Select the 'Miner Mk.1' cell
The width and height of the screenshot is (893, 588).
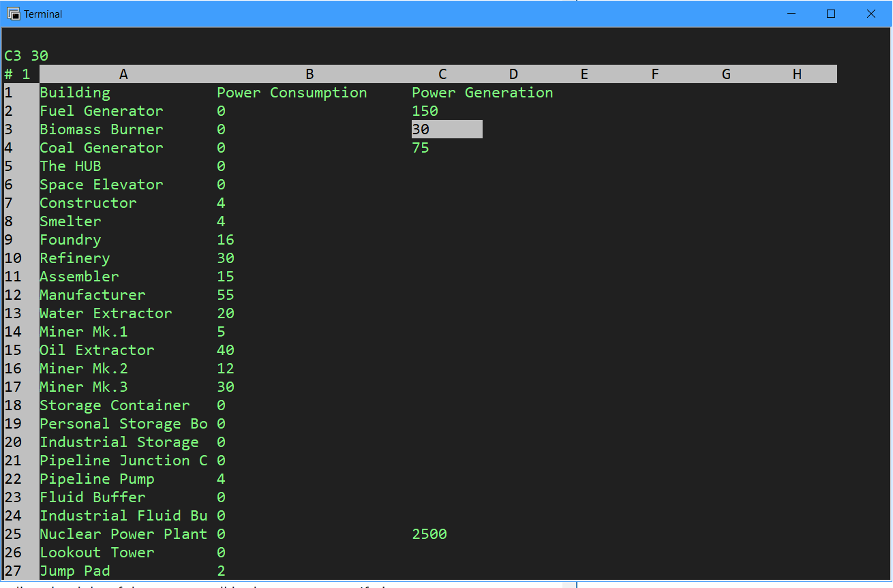[84, 332]
